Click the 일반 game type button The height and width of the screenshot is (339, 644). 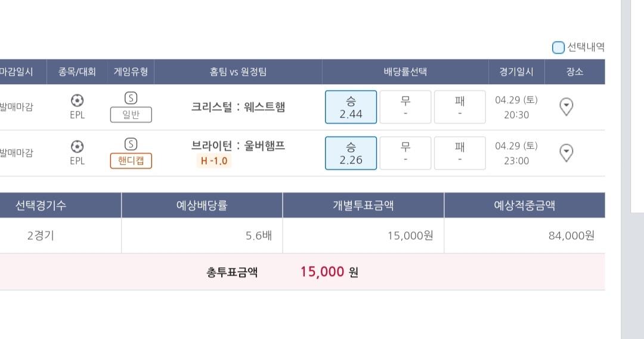[x=131, y=115]
